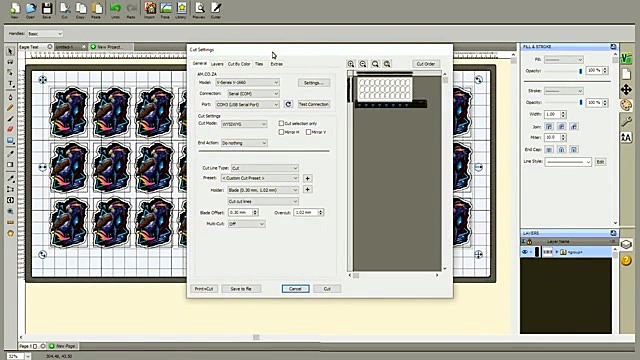Open the wrench settings panel icon in the right sidebar
Image resolution: width=640 pixels, height=360 pixels.
tap(626, 121)
